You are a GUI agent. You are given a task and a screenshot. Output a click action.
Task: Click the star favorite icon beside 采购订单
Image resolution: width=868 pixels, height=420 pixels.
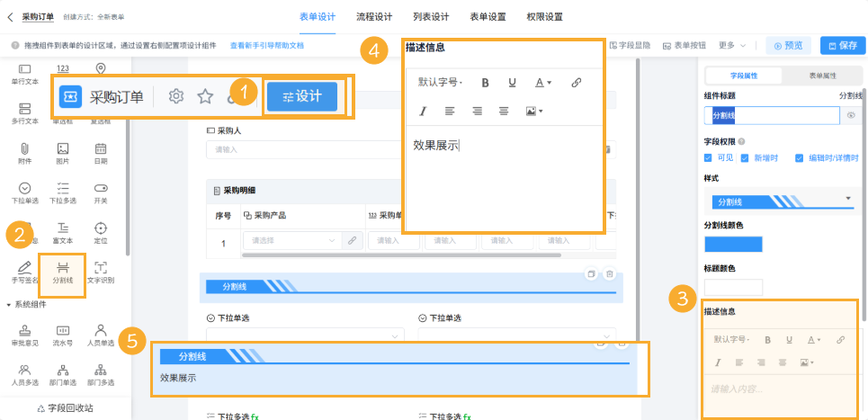pyautogui.click(x=205, y=97)
